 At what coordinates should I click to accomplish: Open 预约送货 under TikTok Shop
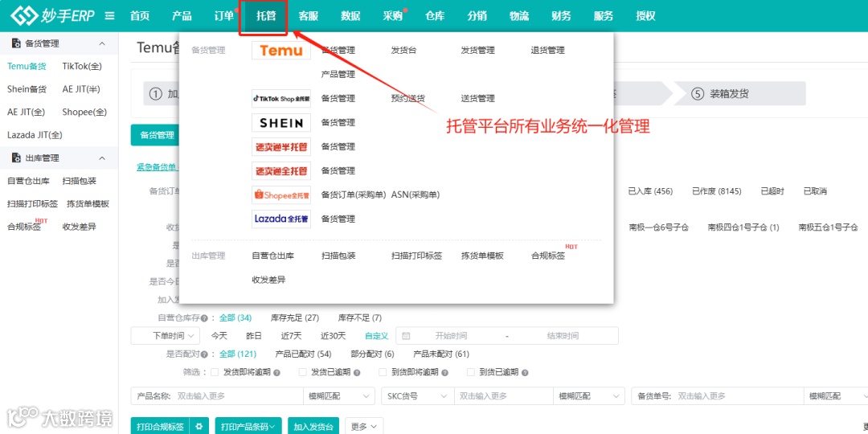408,99
